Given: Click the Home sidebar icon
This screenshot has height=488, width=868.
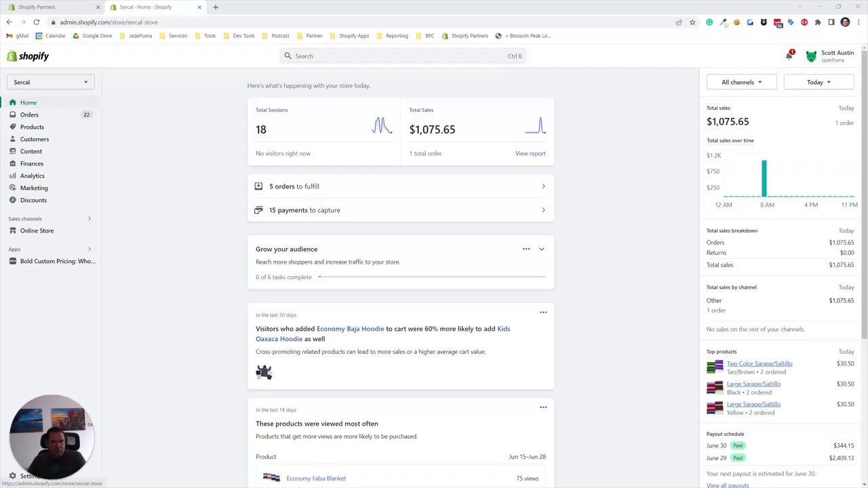Looking at the screenshot, I should pyautogui.click(x=12, y=102).
